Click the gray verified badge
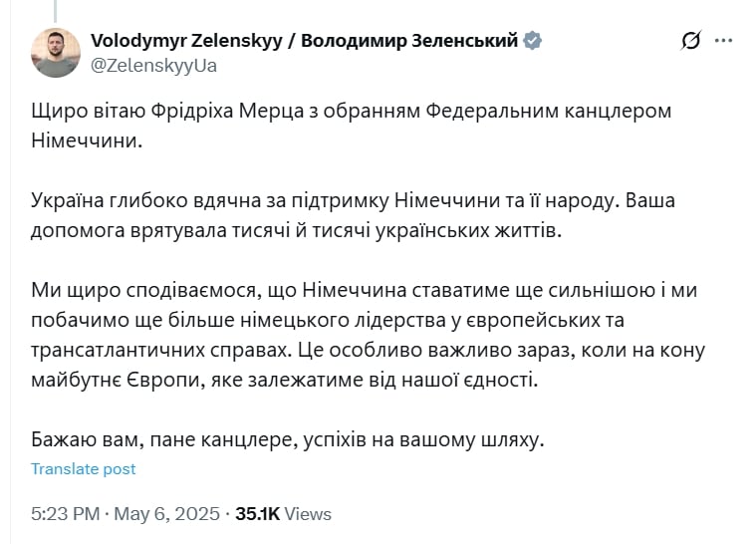756x544 pixels. [x=532, y=41]
